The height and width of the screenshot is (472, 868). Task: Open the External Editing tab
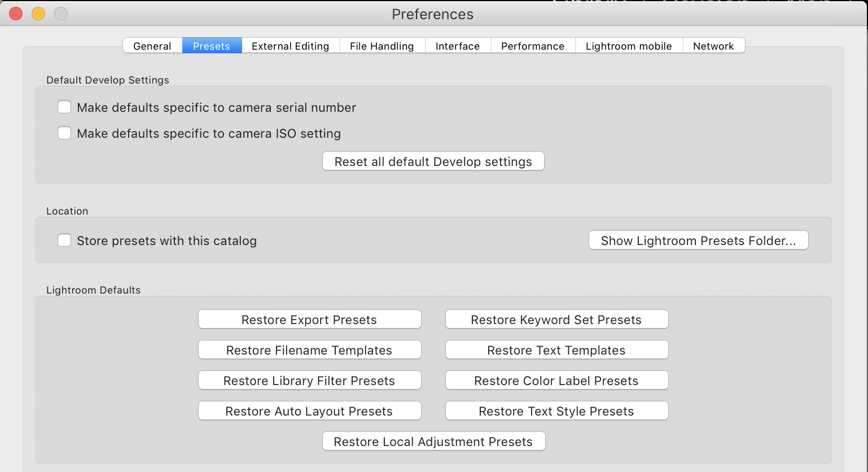pos(291,46)
